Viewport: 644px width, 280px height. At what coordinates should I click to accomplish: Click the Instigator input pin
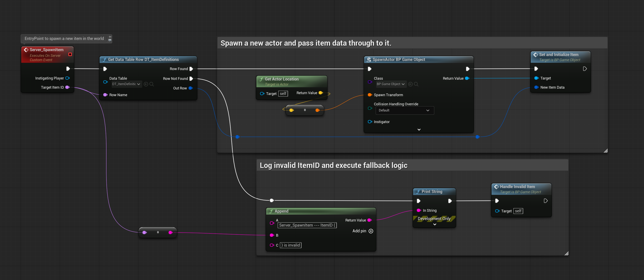click(x=370, y=122)
